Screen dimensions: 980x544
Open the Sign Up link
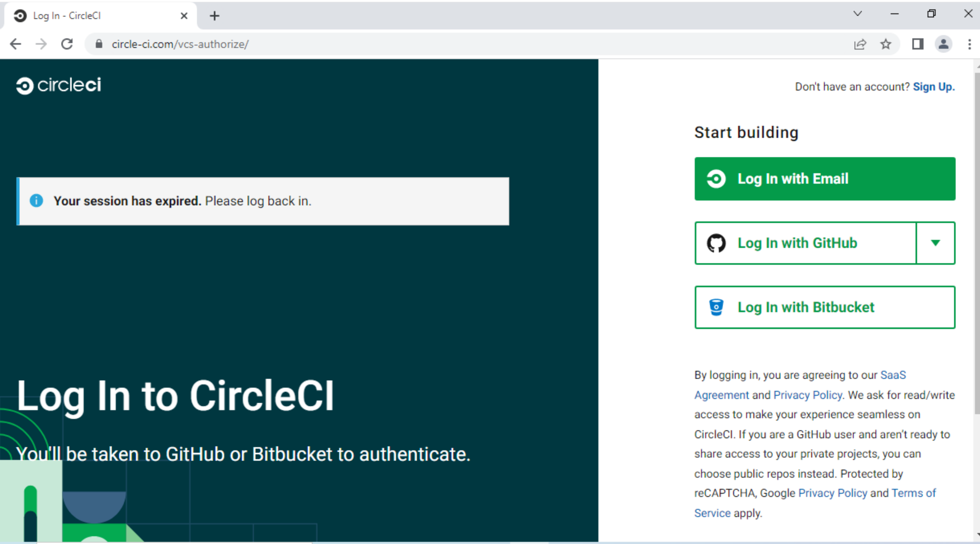(933, 87)
